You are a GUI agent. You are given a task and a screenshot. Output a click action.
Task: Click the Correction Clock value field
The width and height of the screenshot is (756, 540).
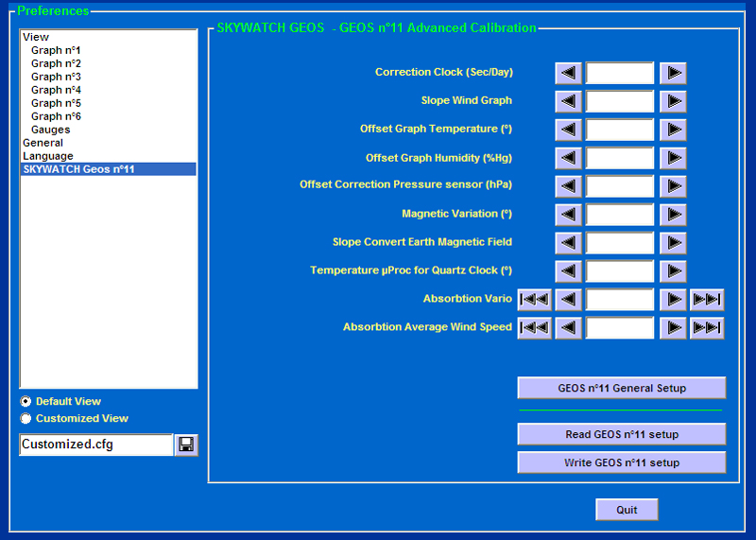(620, 74)
